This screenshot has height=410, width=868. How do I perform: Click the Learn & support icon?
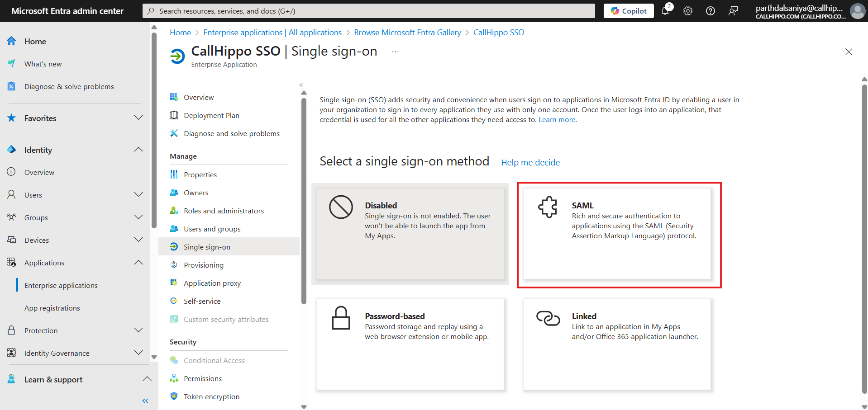(x=12, y=379)
